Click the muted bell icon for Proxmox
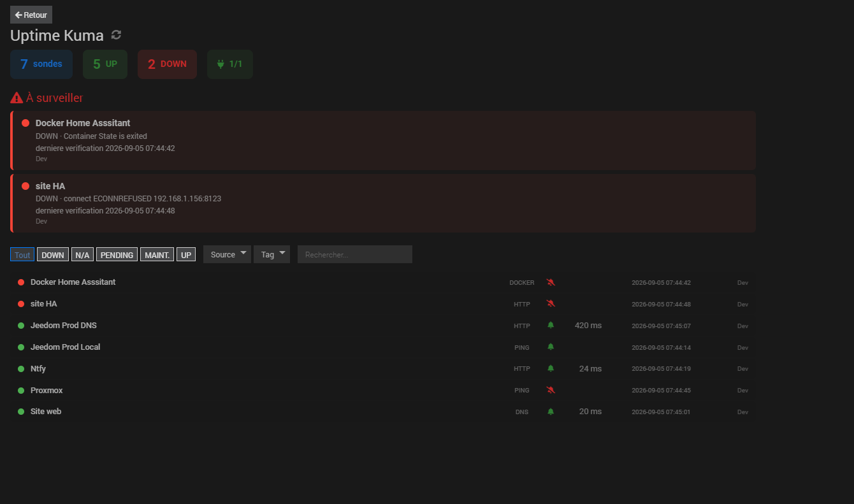This screenshot has width=854, height=504. [551, 390]
